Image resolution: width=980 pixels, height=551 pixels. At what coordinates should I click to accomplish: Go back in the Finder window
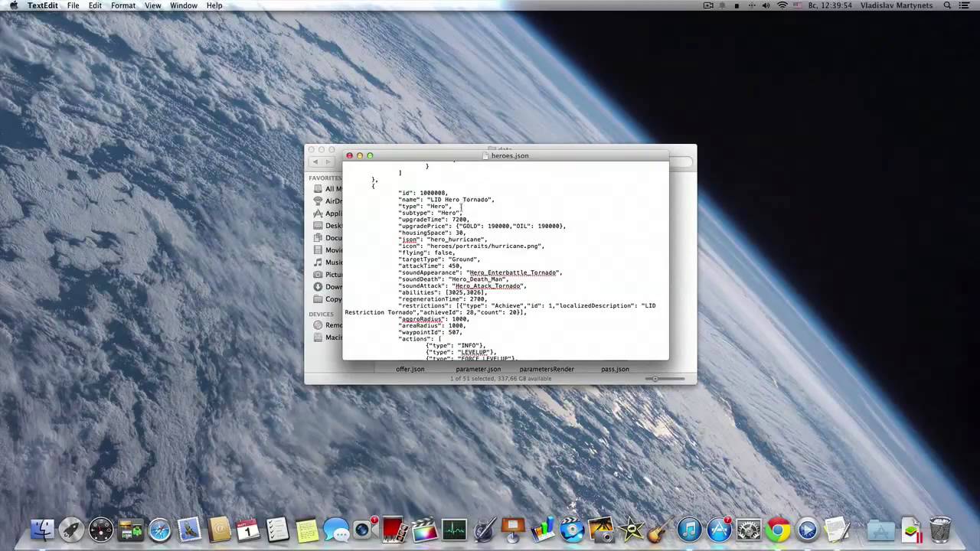(315, 161)
